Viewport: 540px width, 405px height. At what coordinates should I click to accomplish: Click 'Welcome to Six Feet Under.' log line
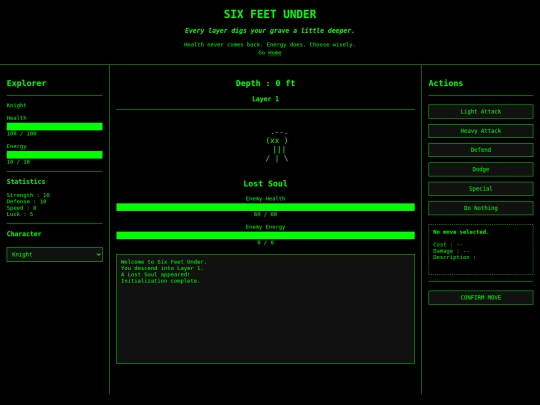(x=164, y=262)
